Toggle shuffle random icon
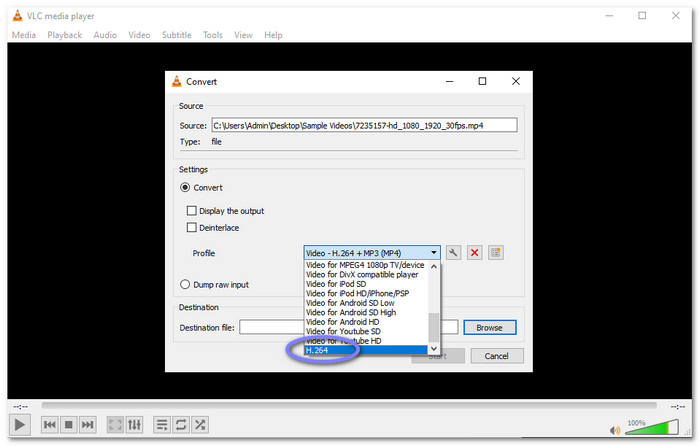 point(200,425)
